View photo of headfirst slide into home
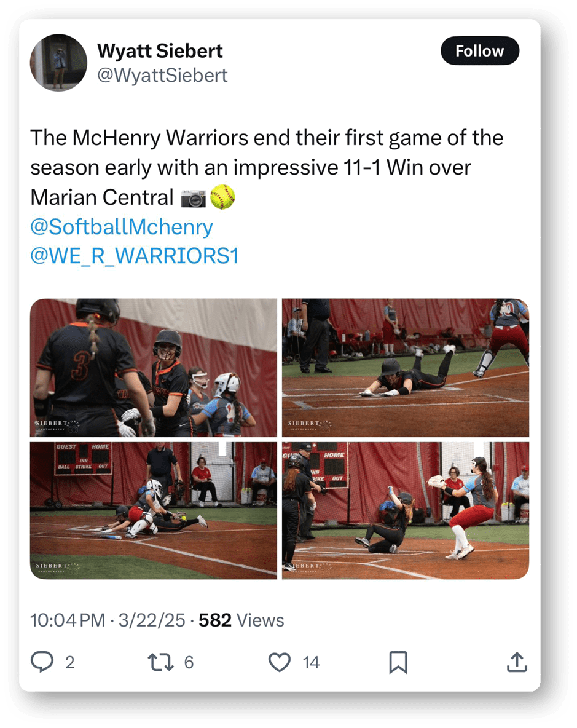The width and height of the screenshot is (577, 728). click(x=406, y=368)
